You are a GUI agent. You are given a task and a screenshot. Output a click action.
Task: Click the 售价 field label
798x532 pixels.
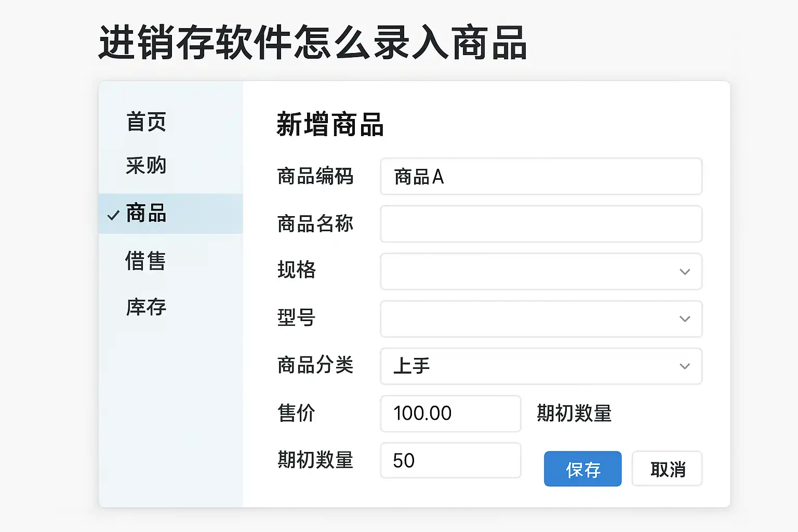pyautogui.click(x=297, y=414)
